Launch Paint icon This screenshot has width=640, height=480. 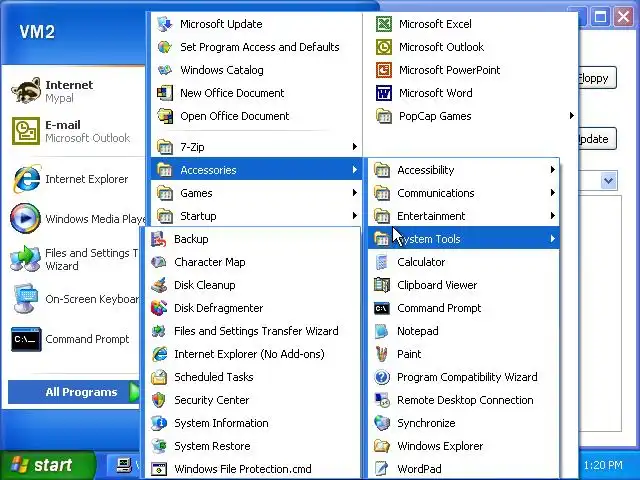pyautogui.click(x=382, y=354)
